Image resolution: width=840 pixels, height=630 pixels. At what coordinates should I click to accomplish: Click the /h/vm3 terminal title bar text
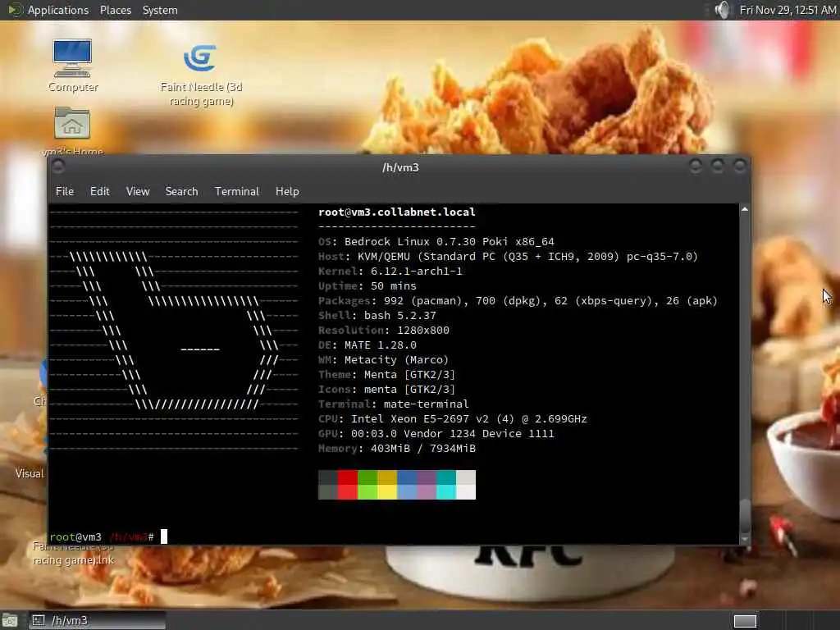400,167
